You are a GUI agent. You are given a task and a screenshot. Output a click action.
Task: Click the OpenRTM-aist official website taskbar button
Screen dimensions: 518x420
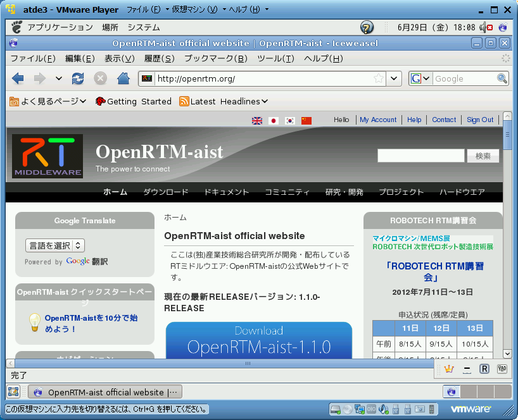pos(105,392)
